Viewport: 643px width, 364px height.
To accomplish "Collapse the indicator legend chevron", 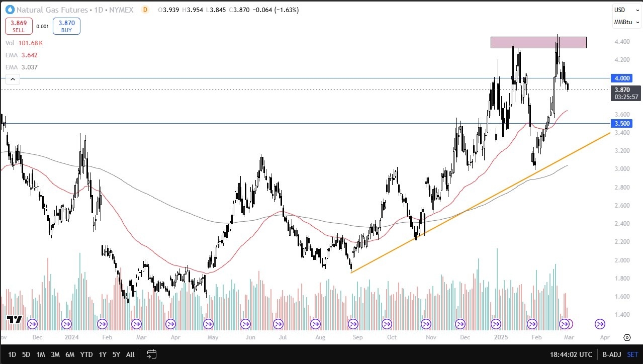I will pyautogui.click(x=13, y=79).
